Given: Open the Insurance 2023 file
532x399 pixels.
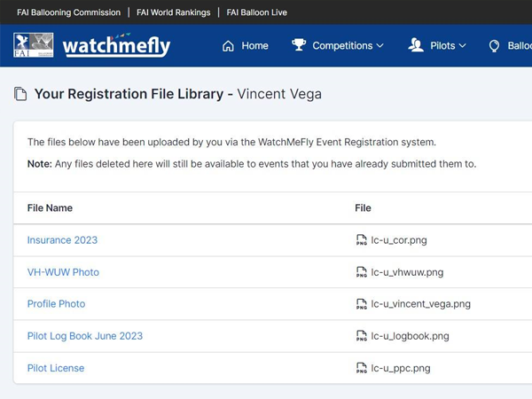Looking at the screenshot, I should click(x=62, y=240).
